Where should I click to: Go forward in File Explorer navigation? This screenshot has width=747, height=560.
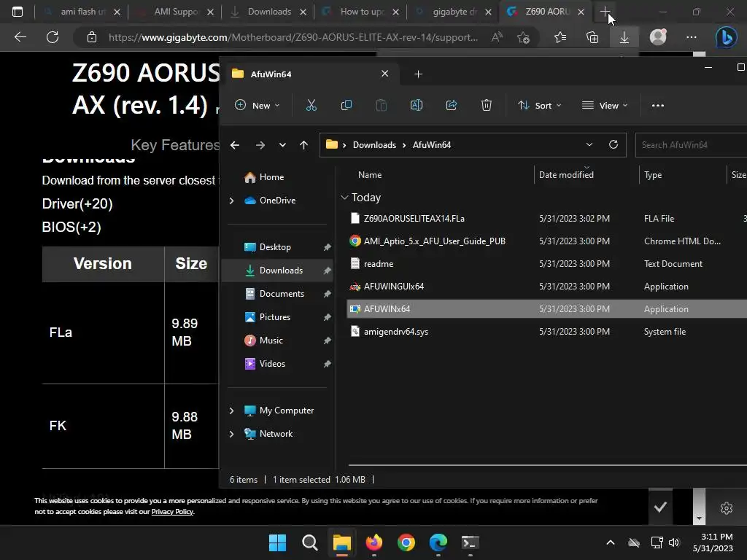pos(260,145)
